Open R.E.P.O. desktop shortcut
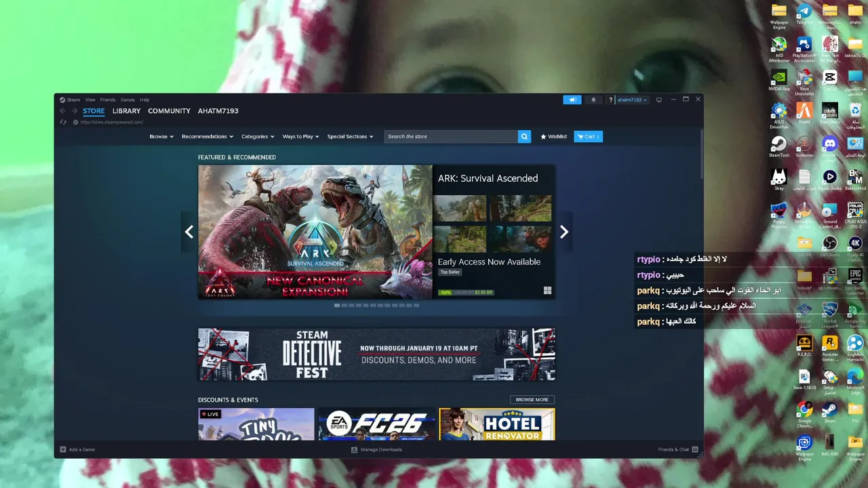Viewport: 868px width, 488px height. click(x=804, y=345)
